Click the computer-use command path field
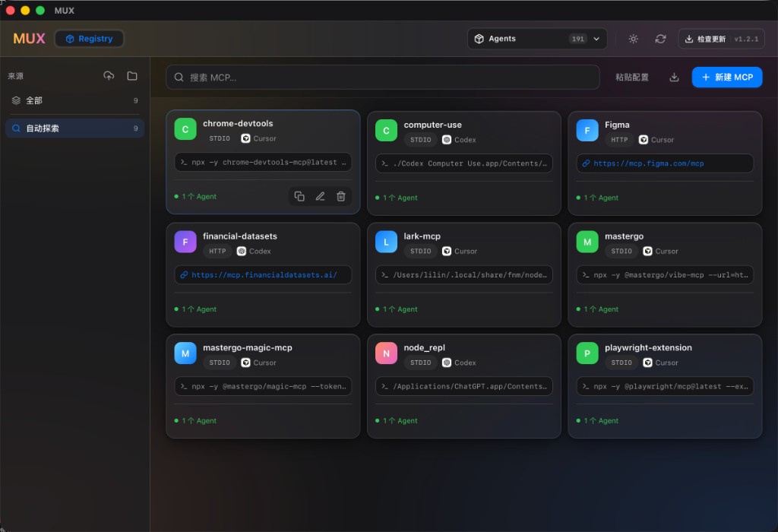 click(464, 163)
